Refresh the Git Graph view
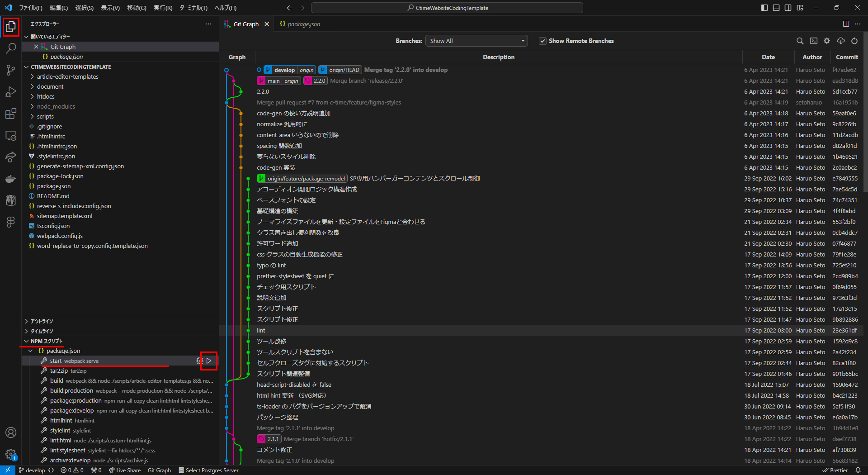The image size is (868, 475). 854,41
